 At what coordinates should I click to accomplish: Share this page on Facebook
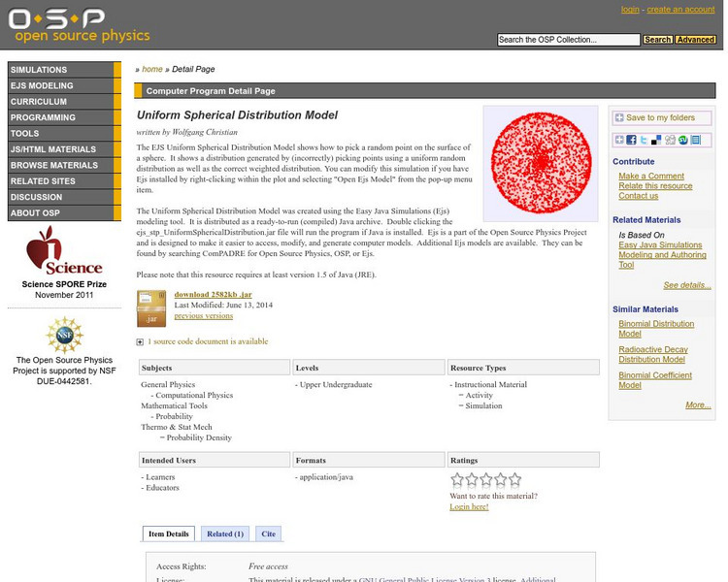coord(631,140)
